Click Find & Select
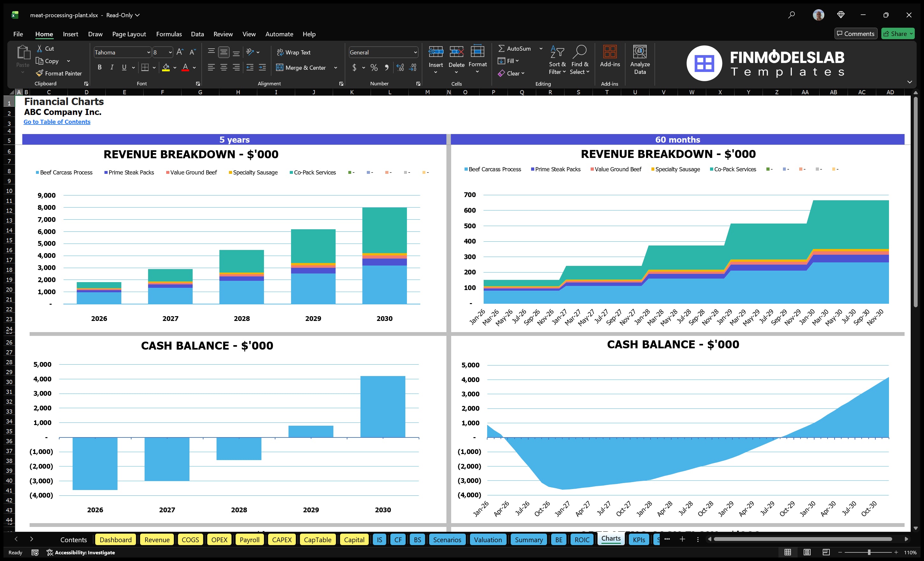 click(579, 60)
